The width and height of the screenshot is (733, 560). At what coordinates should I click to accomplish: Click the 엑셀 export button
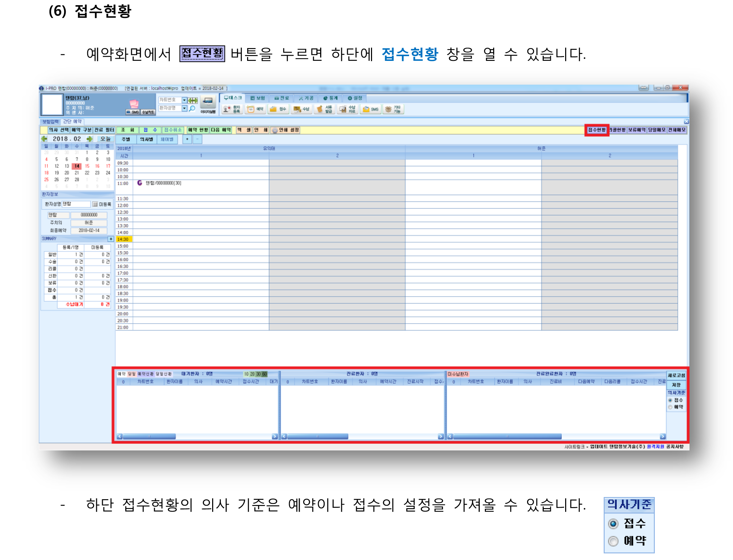click(x=244, y=130)
